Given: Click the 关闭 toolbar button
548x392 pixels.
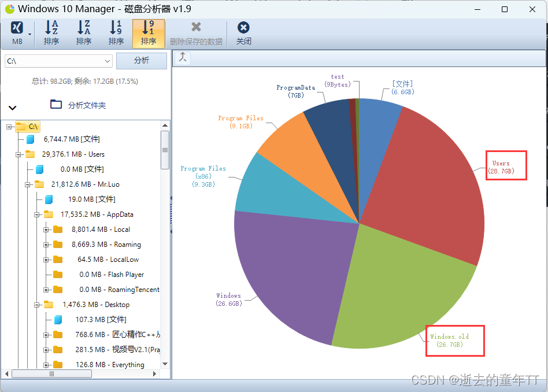Looking at the screenshot, I should point(243,33).
